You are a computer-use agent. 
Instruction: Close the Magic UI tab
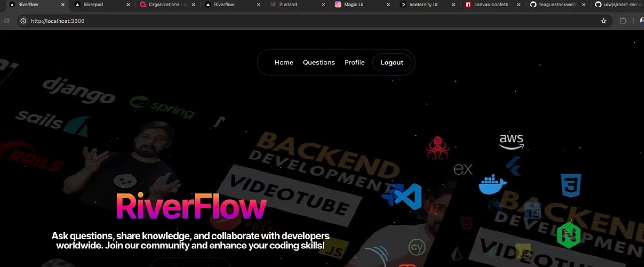[x=388, y=5]
